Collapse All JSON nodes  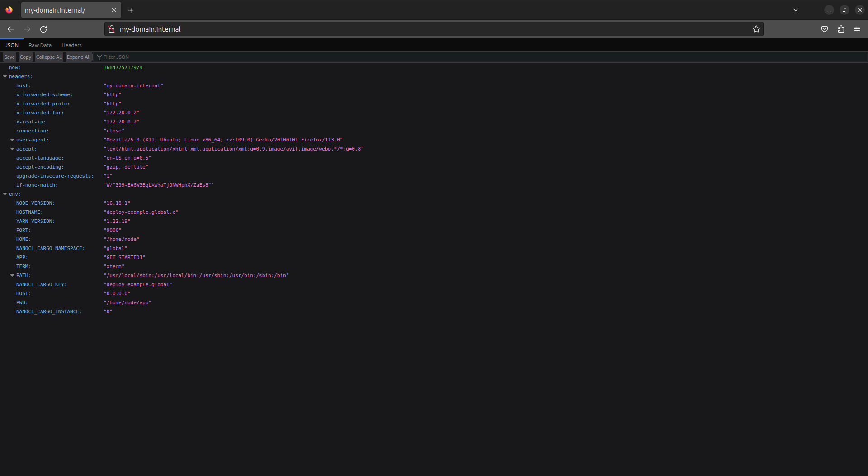(x=49, y=57)
